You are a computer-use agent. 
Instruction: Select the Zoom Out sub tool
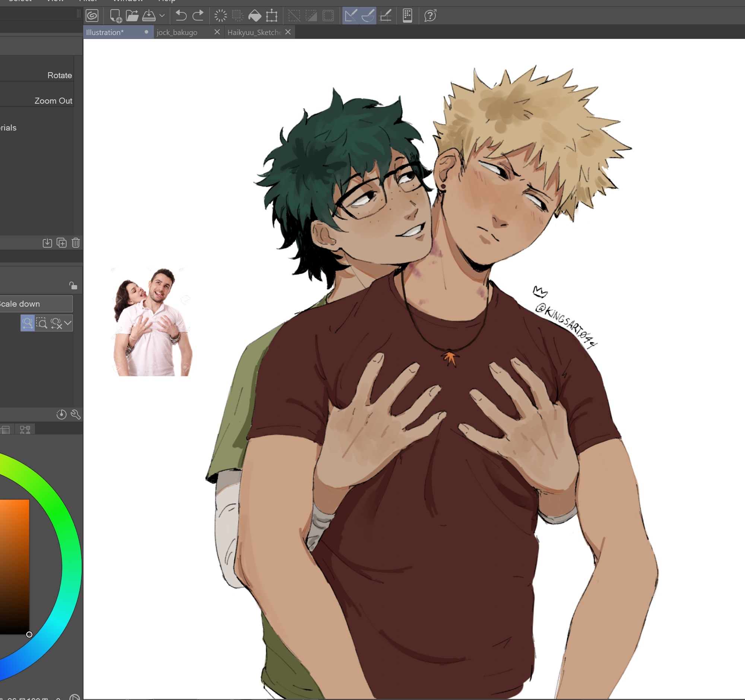click(x=53, y=101)
